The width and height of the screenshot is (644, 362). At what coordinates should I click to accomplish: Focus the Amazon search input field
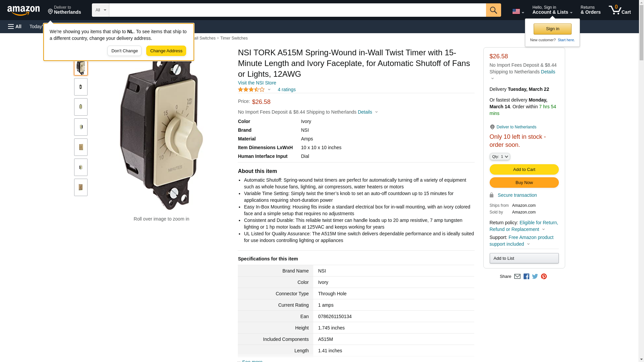coord(297,10)
